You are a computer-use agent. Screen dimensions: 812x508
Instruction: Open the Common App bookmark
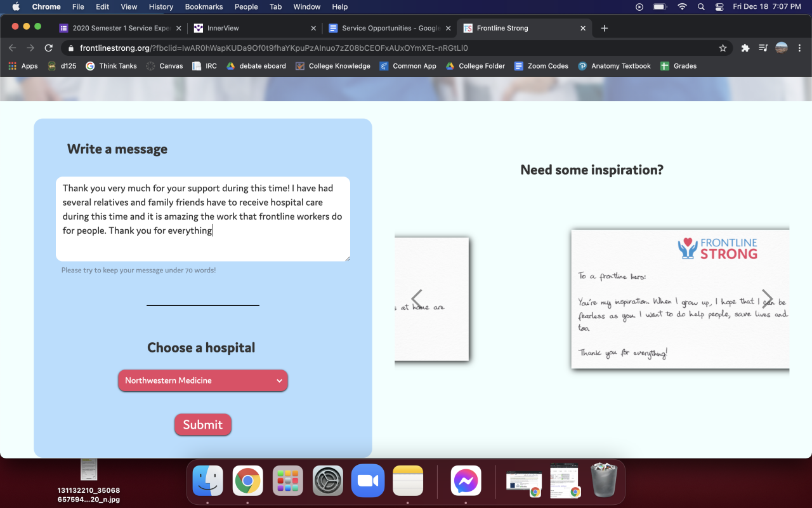pyautogui.click(x=408, y=66)
